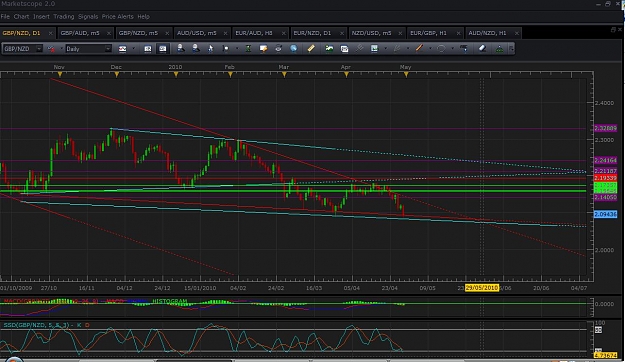This screenshot has height=362, width=625.
Task: Open the toolbar overflow options
Action: click(x=511, y=49)
